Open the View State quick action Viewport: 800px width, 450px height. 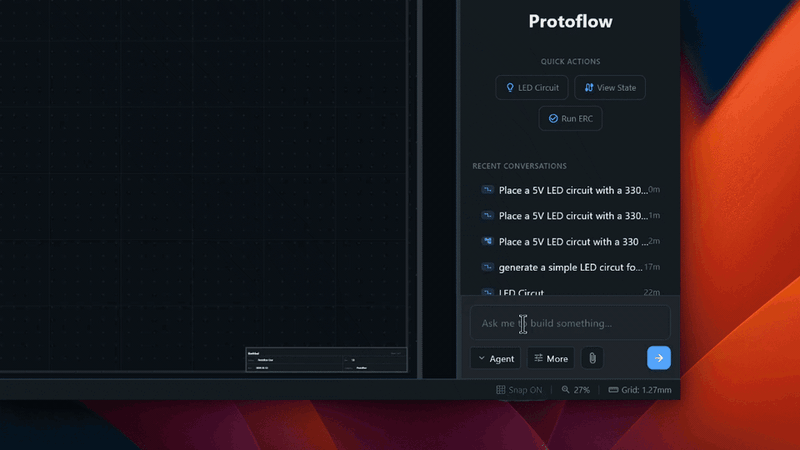pos(610,88)
